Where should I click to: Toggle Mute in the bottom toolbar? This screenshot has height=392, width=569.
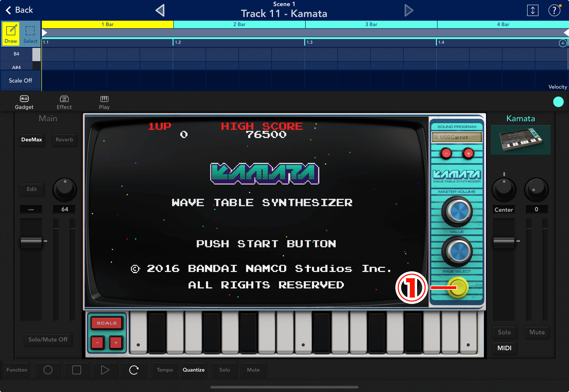pyautogui.click(x=253, y=370)
